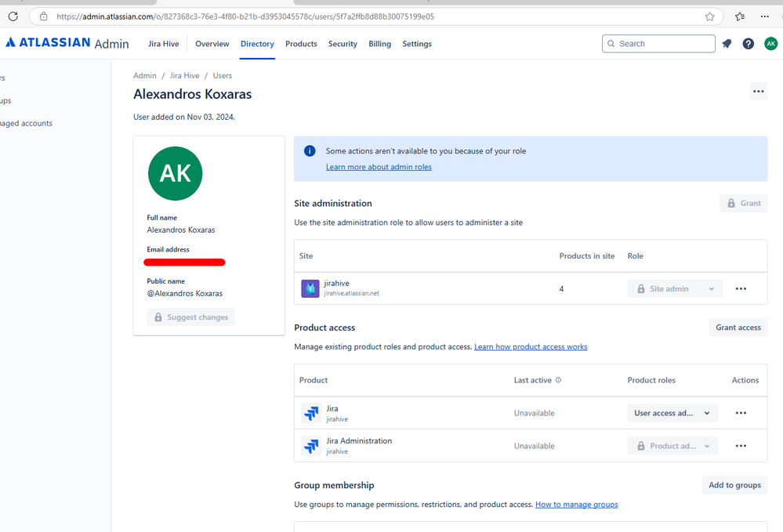Open the user page more actions menu
783x532 pixels.
click(x=759, y=92)
